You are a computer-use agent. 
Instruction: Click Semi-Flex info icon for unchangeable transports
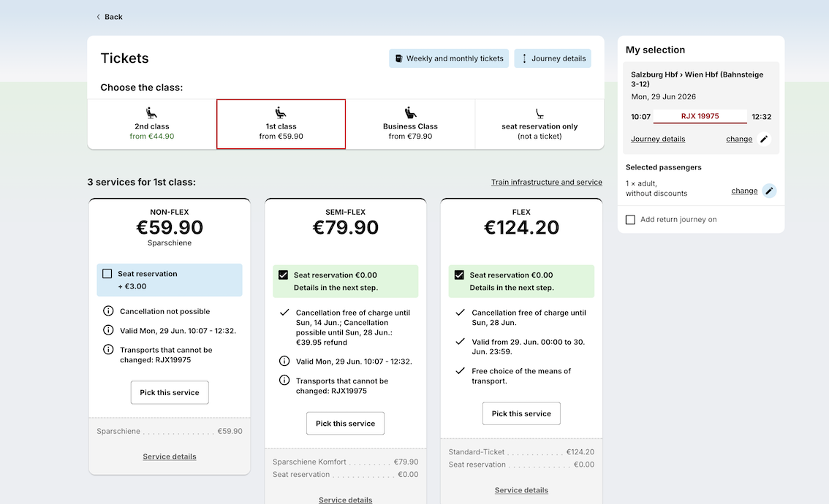pyautogui.click(x=284, y=381)
